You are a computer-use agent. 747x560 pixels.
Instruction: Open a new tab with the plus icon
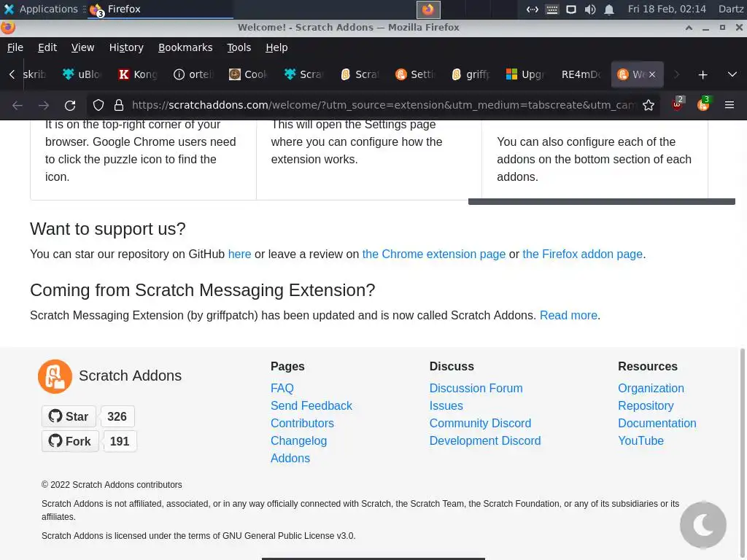(703, 75)
